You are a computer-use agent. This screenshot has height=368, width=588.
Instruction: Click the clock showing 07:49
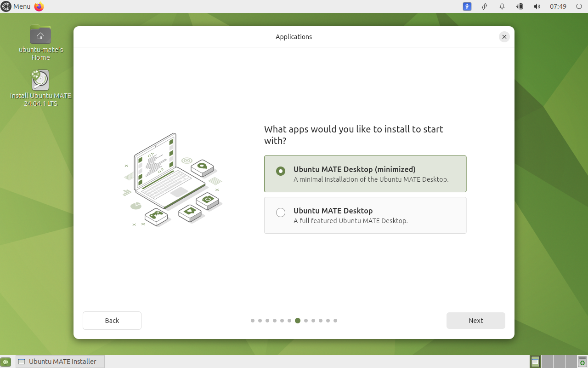(x=558, y=6)
